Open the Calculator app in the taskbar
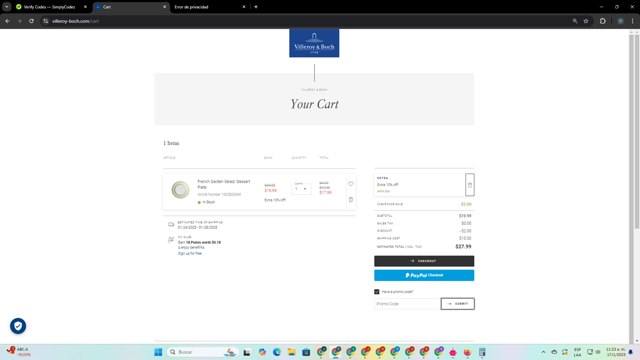This screenshot has height=360, width=640. [x=482, y=352]
